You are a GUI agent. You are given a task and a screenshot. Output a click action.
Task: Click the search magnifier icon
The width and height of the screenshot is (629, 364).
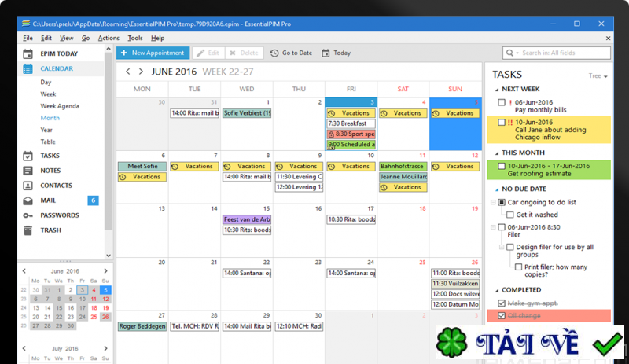click(x=509, y=53)
